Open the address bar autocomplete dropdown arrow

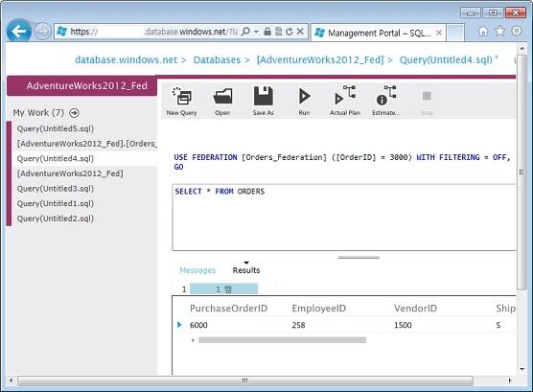pos(256,32)
